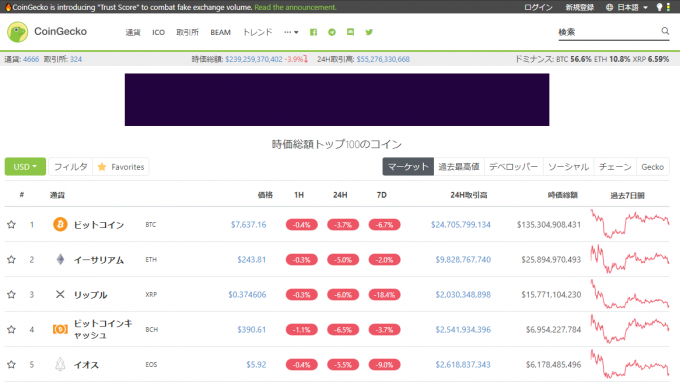
Task: Click the star icon on Favorites button
Action: click(102, 167)
